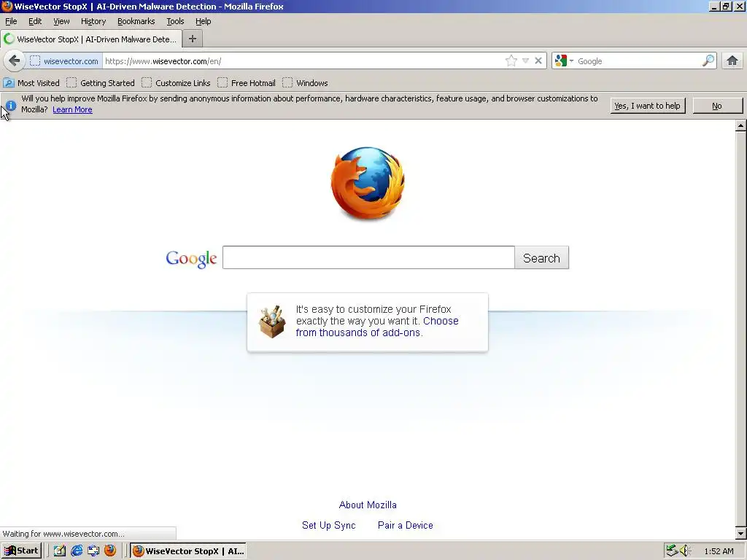The image size is (747, 560).
Task: Click the network tray icon
Action: 672,551
